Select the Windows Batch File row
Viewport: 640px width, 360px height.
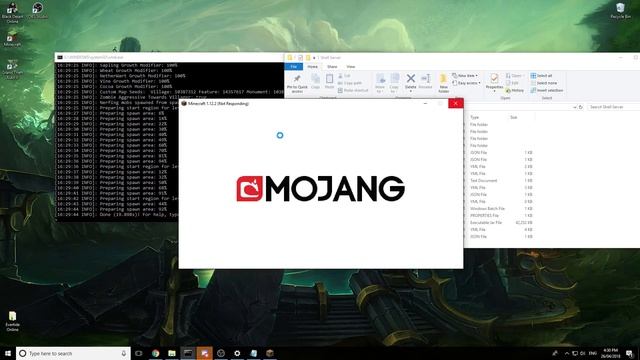pos(501,209)
